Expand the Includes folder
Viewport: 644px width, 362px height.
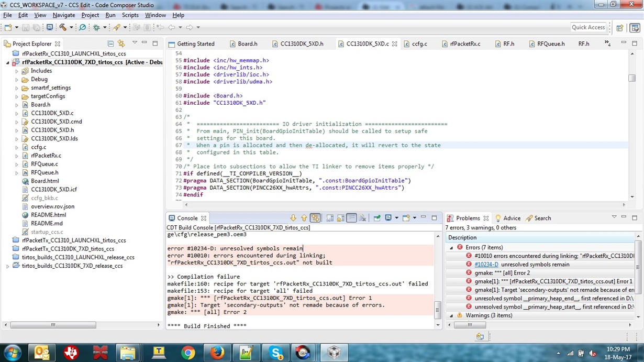(17, 71)
